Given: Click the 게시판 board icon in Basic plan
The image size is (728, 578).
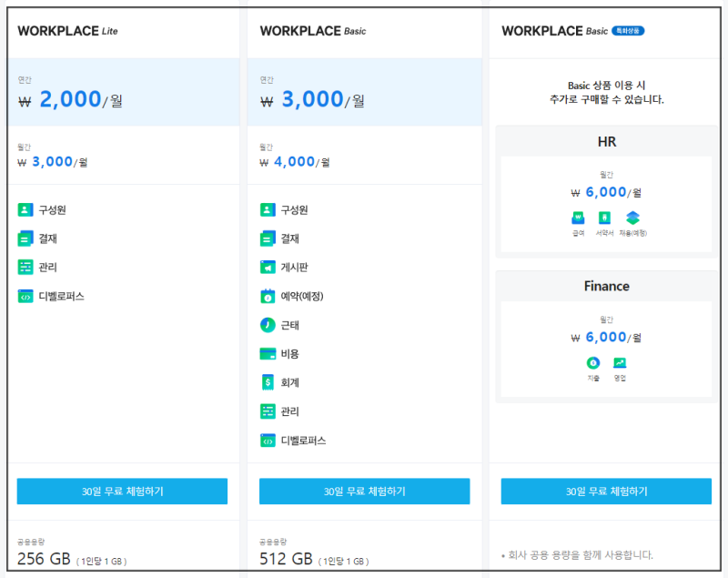Looking at the screenshot, I should [268, 267].
